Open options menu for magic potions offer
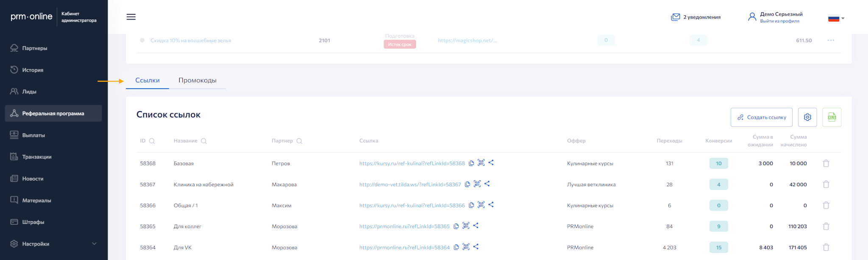 [831, 40]
